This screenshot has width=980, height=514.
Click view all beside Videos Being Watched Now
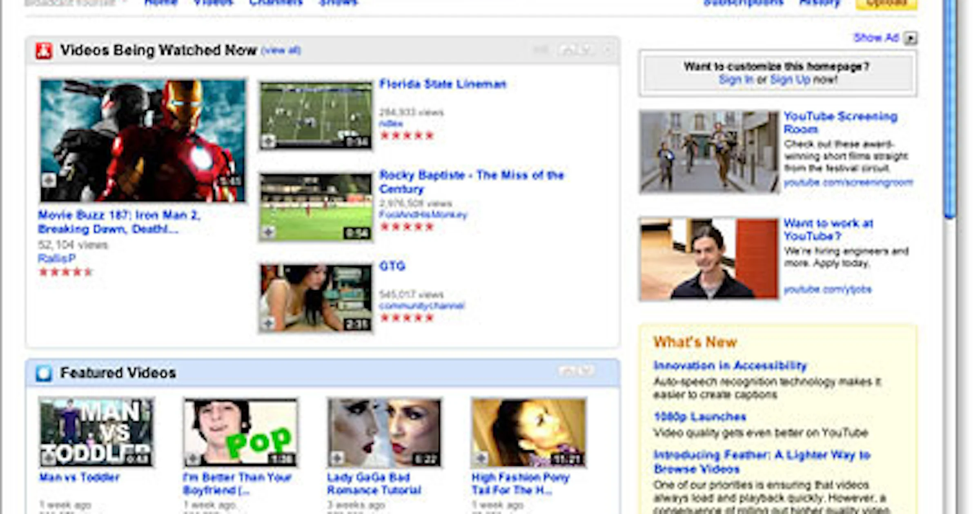[281, 51]
